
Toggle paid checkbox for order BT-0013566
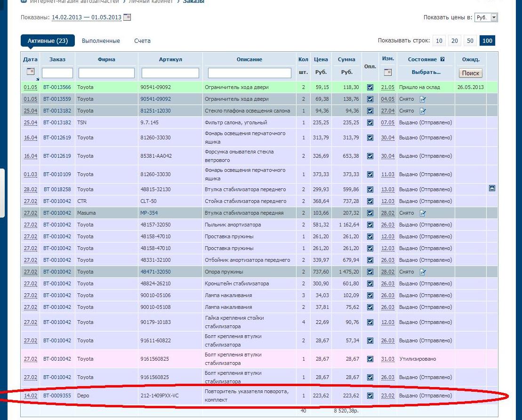coord(370,88)
